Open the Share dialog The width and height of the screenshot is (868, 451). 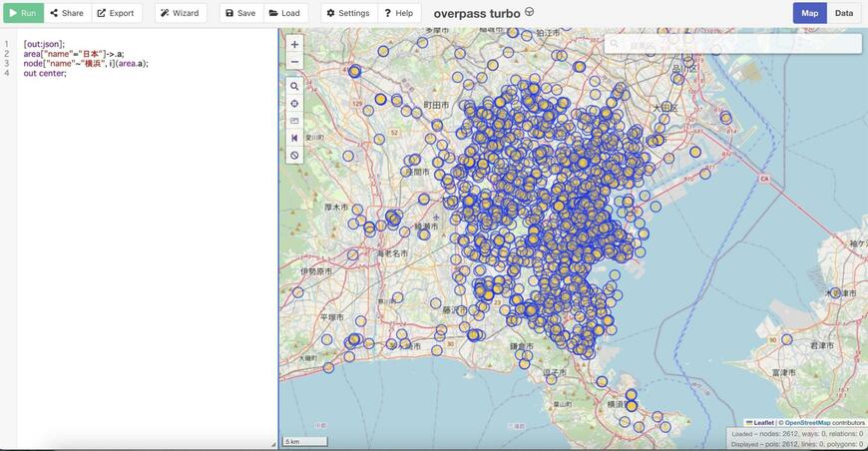click(68, 13)
